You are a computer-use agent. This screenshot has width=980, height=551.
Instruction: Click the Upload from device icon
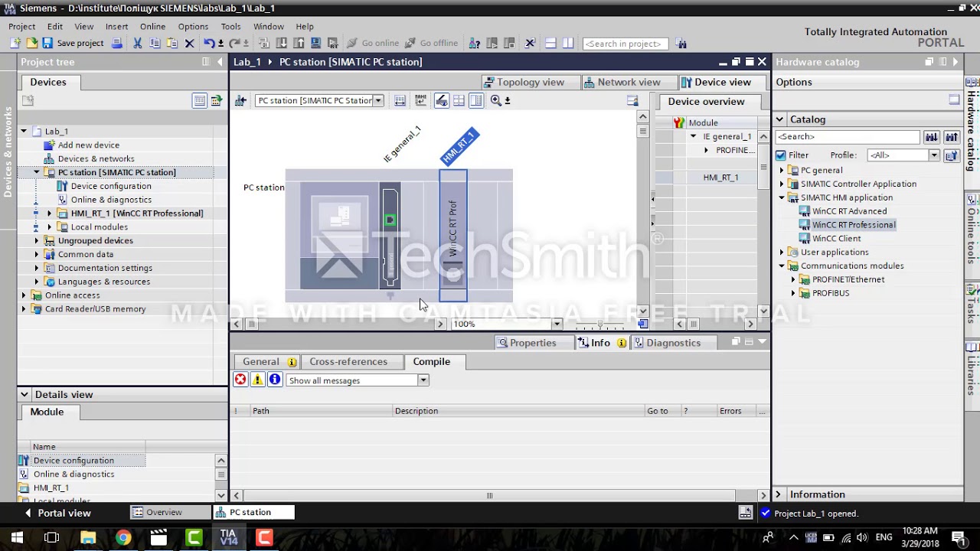tap(299, 44)
